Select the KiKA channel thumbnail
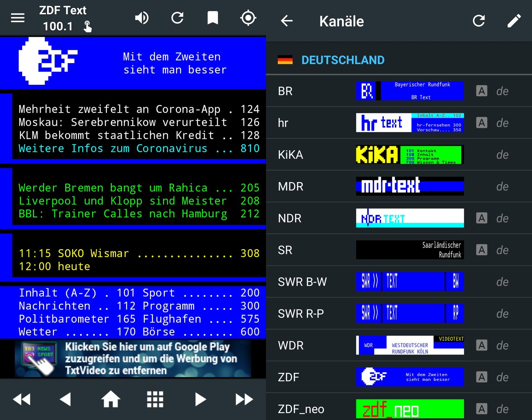This screenshot has height=420, width=532. tap(409, 155)
